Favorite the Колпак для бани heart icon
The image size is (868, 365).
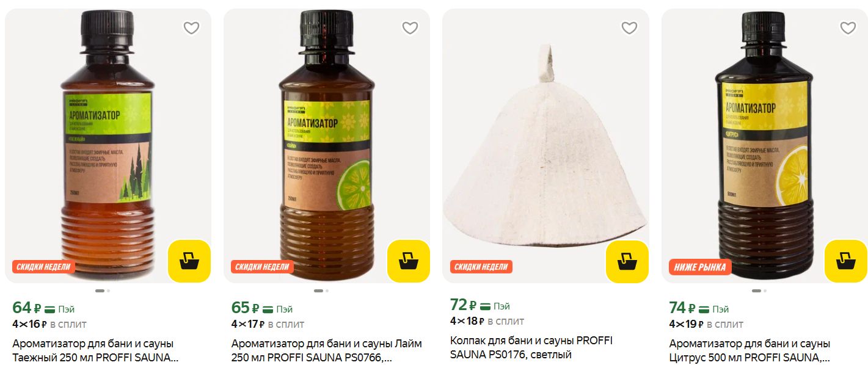click(x=629, y=28)
